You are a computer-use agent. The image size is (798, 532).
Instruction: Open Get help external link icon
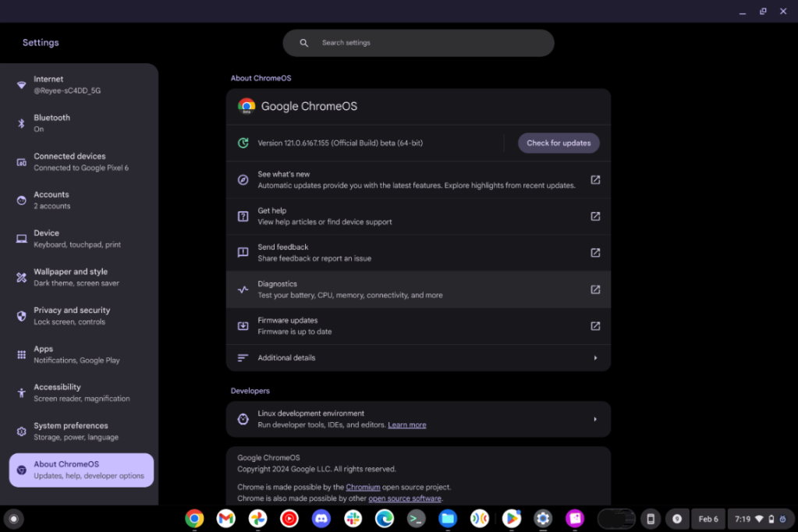(x=595, y=216)
